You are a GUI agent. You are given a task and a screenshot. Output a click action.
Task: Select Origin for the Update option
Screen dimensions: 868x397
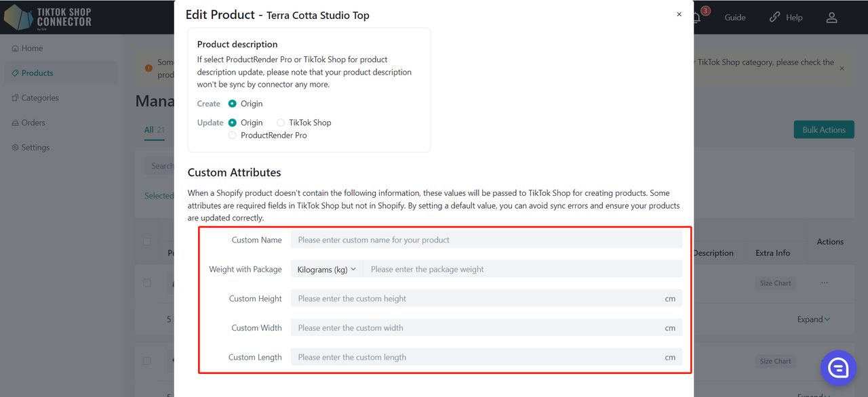click(233, 123)
